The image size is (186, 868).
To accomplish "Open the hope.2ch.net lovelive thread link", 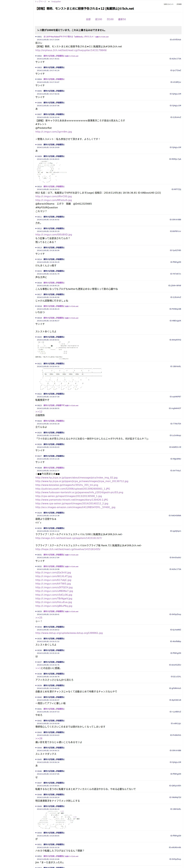I will 68,549.
